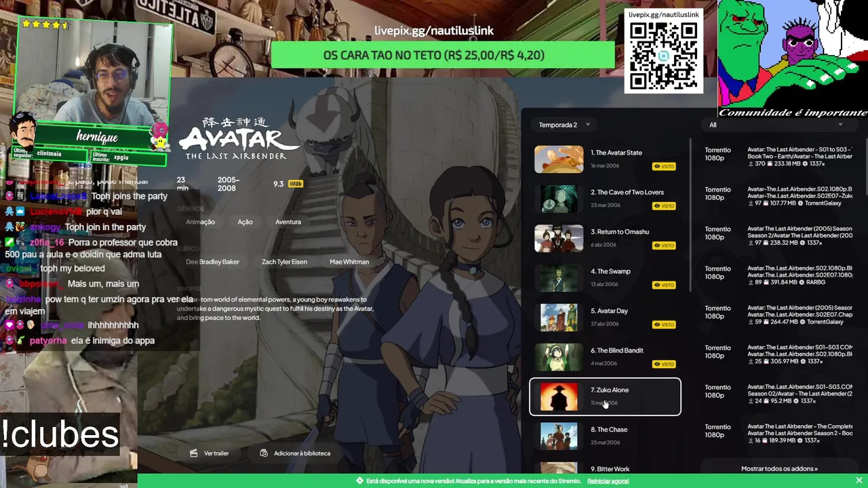The image size is (868, 488).
Task: Click the livepix.gg/nautiluslink banner text
Action: pos(434,30)
